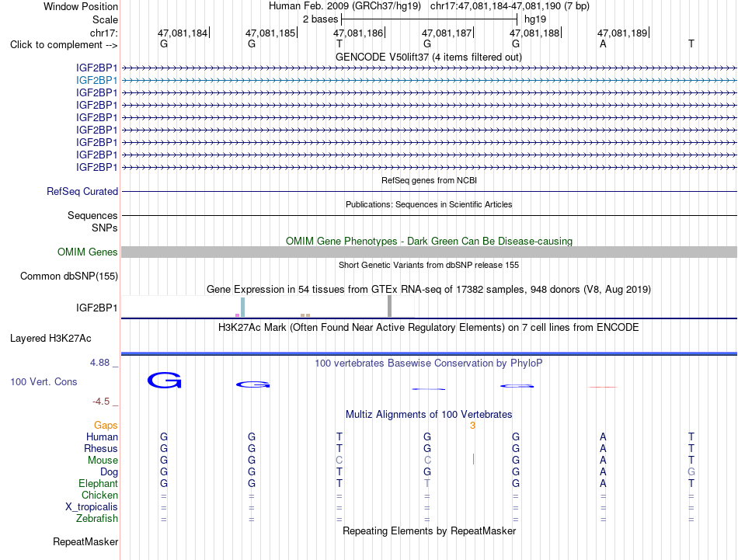Click the tall teal GTEx expression bar
Viewport: 738px width, 560px height.
point(243,308)
